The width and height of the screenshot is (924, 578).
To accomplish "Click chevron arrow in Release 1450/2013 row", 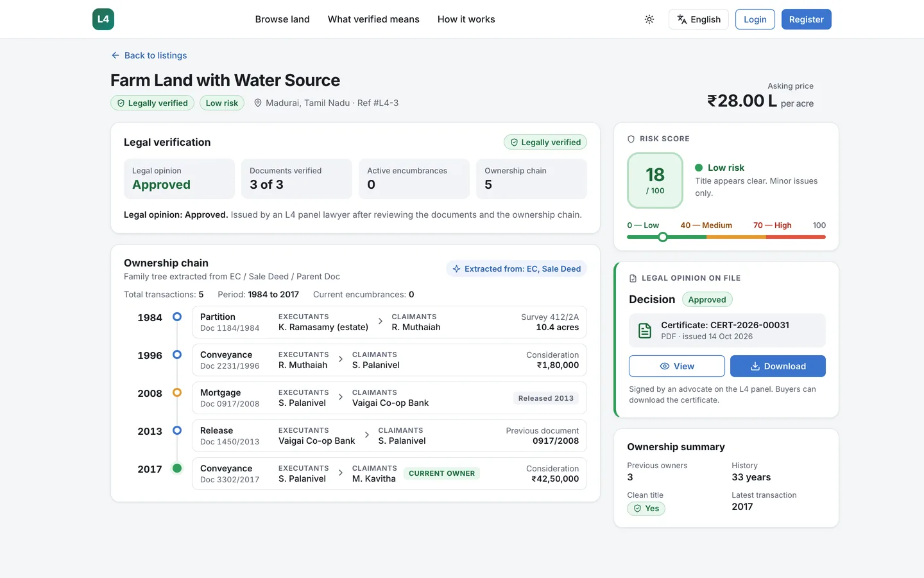I will coord(367,435).
